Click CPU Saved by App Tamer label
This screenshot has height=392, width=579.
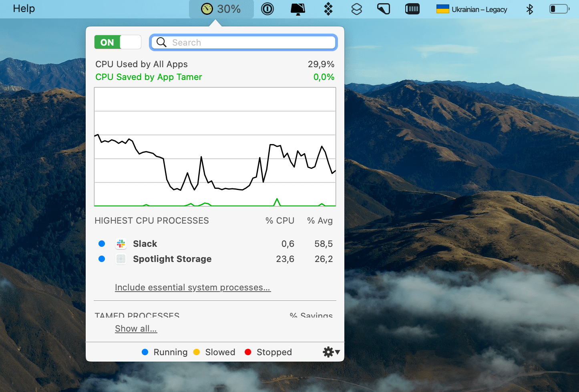[149, 77]
